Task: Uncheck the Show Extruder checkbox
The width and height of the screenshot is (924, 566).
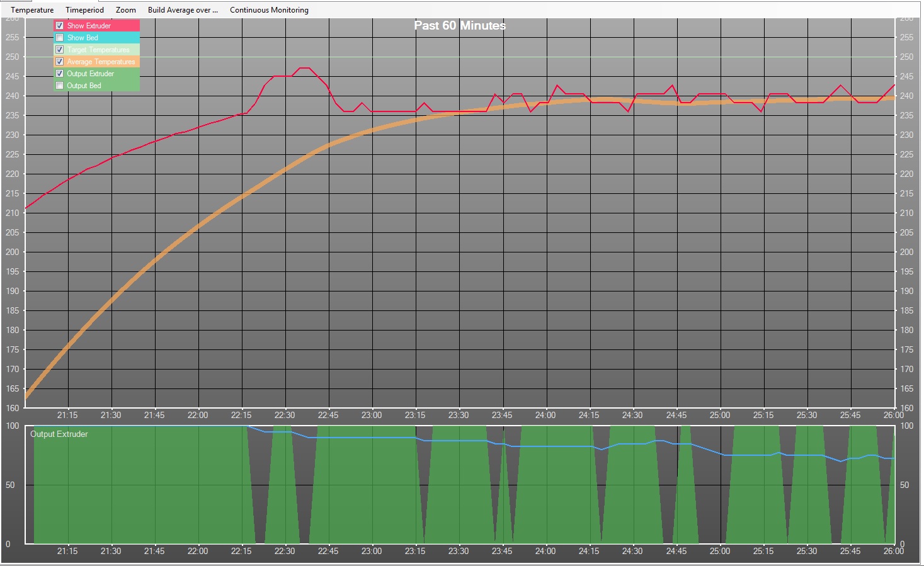Action: pyautogui.click(x=60, y=26)
